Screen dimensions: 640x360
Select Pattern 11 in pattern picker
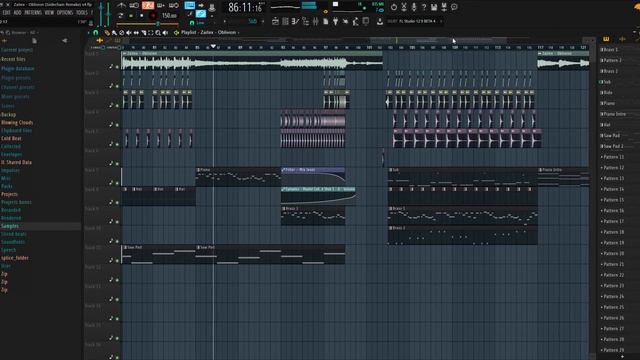tap(613, 157)
